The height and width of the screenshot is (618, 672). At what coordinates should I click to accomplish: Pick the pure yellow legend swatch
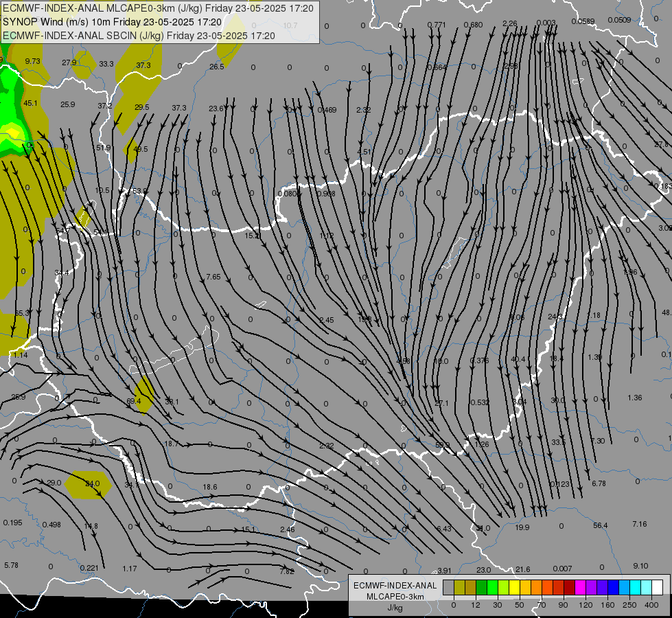[514, 588]
